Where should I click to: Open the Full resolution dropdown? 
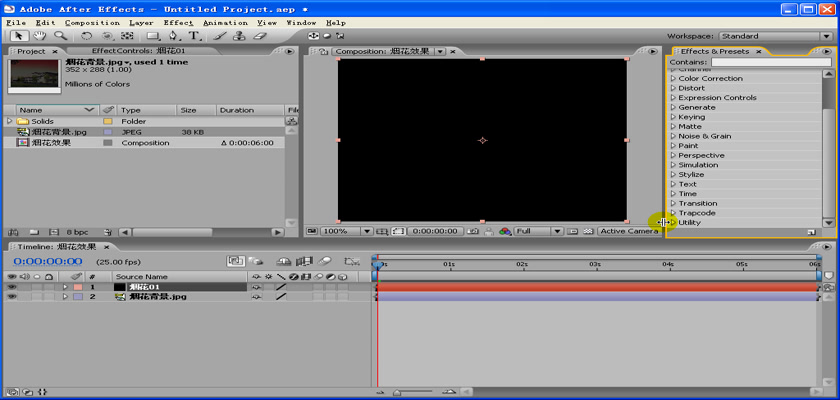pos(538,231)
